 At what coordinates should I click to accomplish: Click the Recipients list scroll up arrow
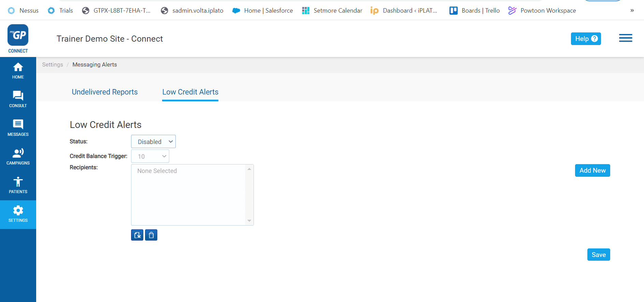point(249,169)
